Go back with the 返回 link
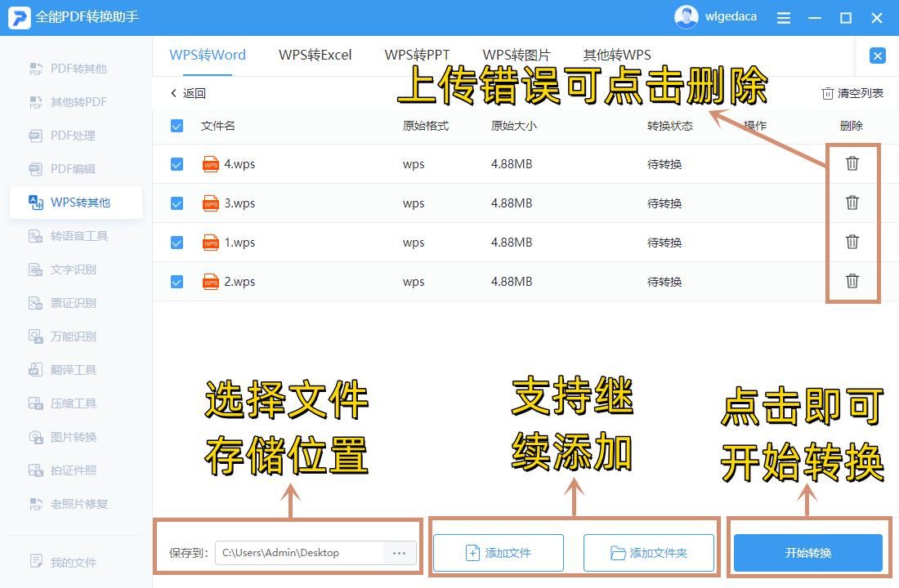Viewport: 899px width, 588px height. pos(188,93)
